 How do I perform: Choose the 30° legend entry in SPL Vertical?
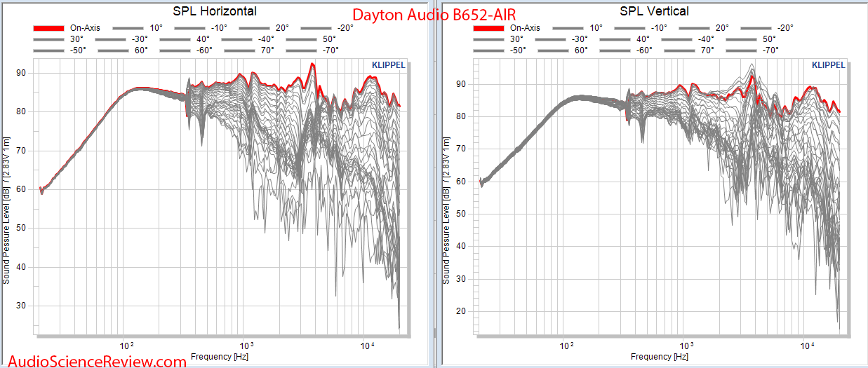click(498, 39)
